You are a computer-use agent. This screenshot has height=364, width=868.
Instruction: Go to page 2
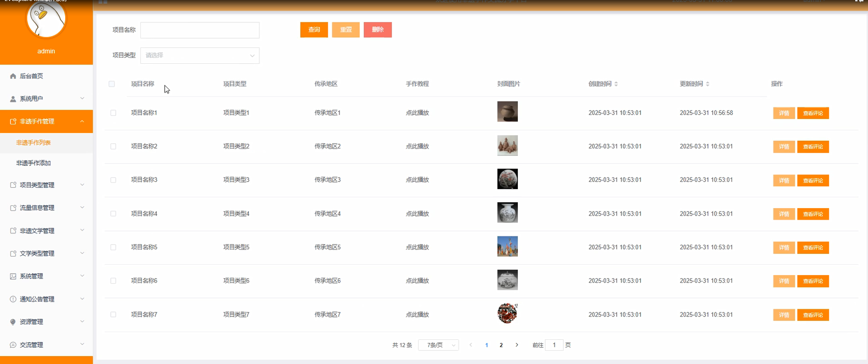(501, 345)
